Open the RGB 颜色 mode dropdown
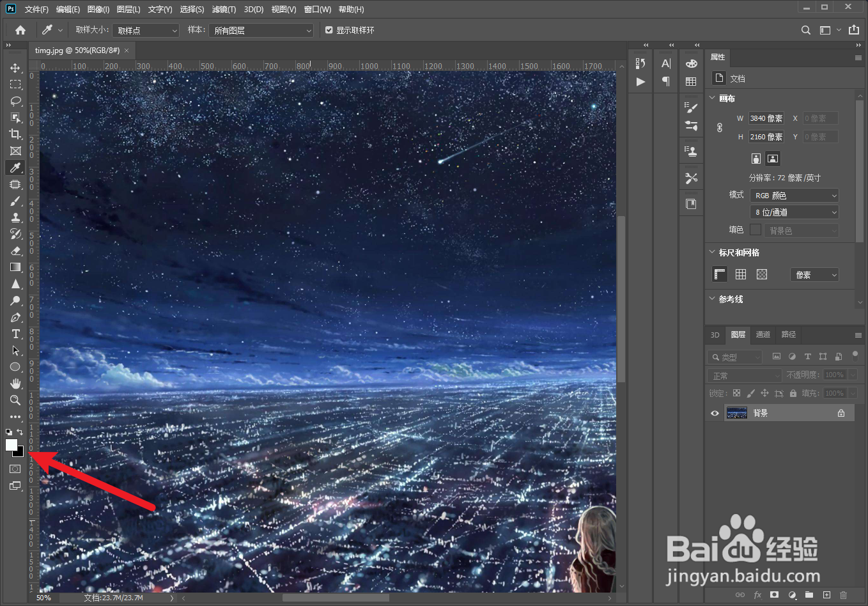The image size is (868, 606). (x=794, y=196)
